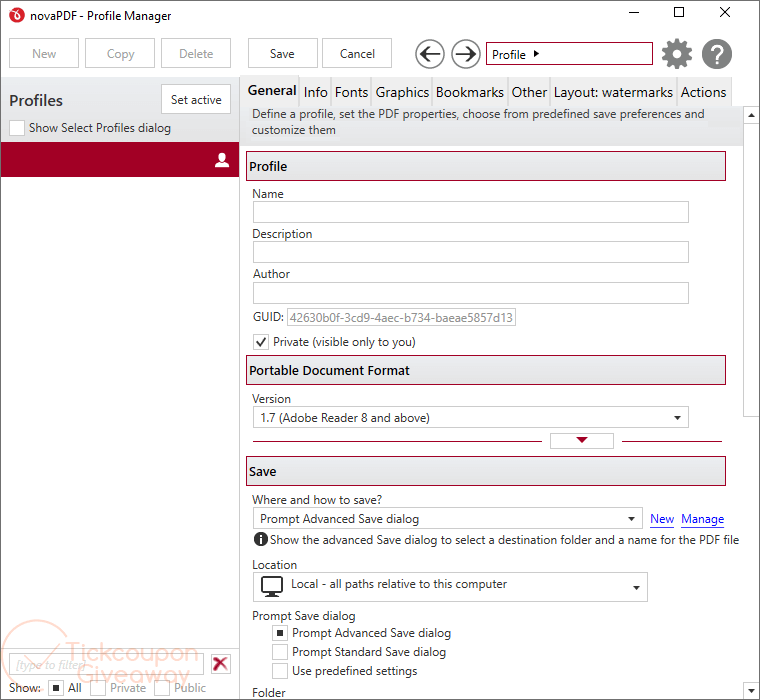Click the novaPDF logo in the title bar
This screenshot has height=700, width=760.
click(x=16, y=16)
